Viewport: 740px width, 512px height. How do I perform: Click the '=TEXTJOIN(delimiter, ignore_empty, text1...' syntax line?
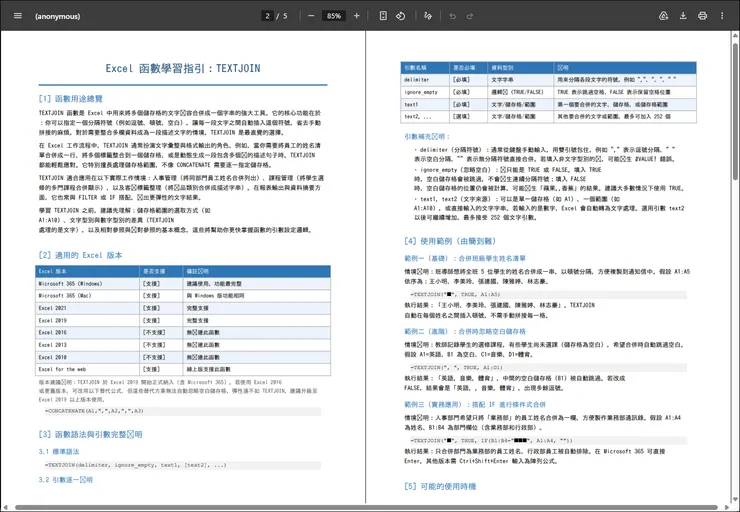tap(136, 465)
